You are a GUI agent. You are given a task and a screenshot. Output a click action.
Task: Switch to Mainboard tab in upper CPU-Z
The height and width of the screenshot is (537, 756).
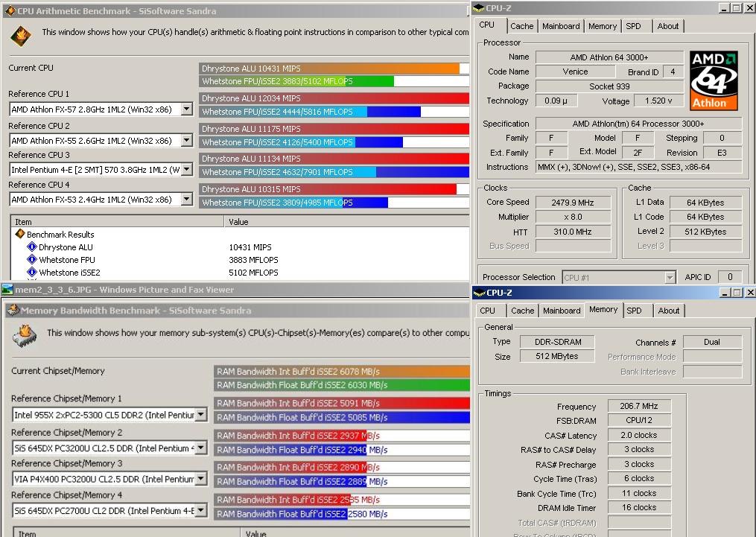(561, 26)
